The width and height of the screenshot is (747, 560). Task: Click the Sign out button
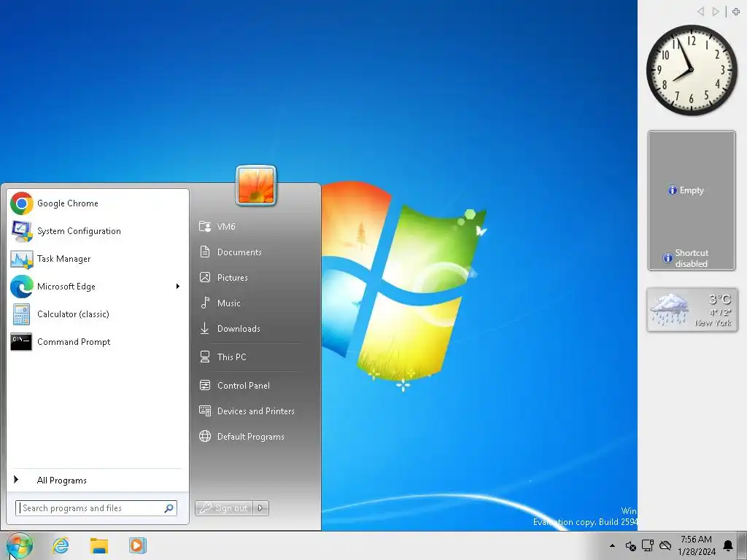[x=224, y=508]
